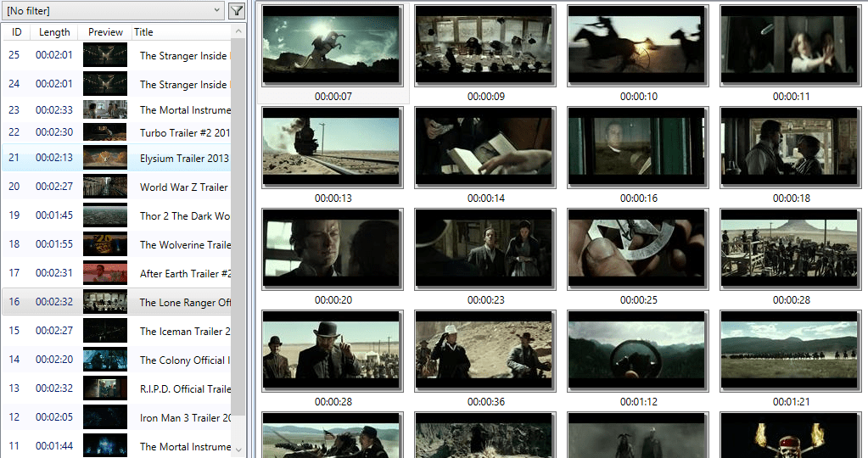Viewport: 868px width, 458px height.
Task: Select the keyframe at 00:00:20
Action: tap(332, 249)
